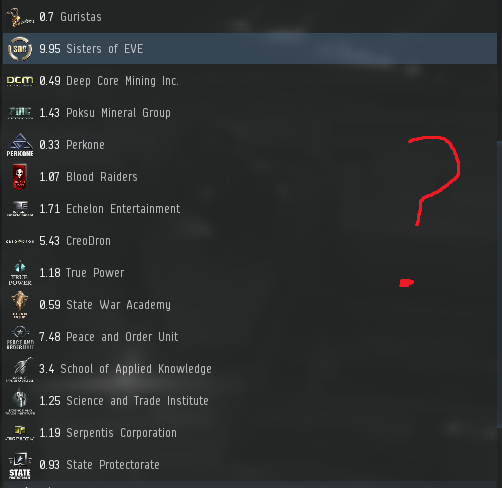This screenshot has width=502, height=488.
Task: Select the Science and Trade Institute row
Action: point(249,401)
